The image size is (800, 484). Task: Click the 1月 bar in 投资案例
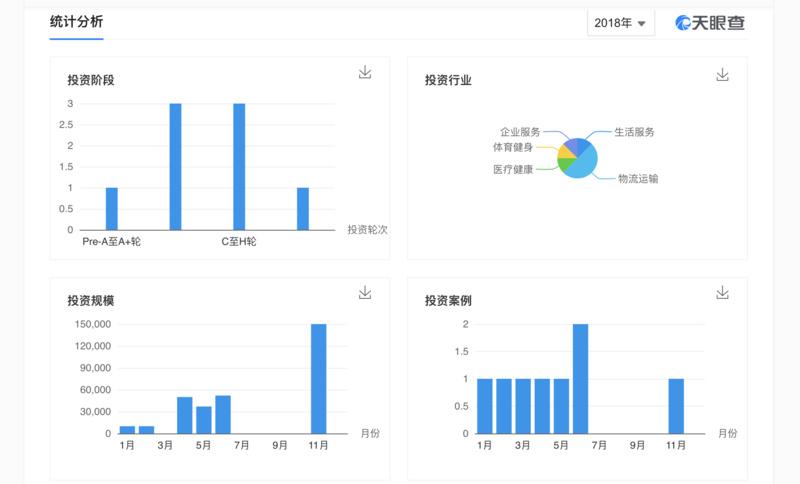click(484, 406)
